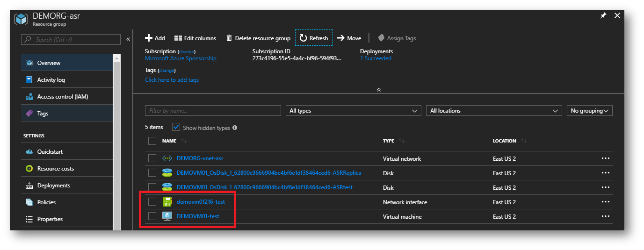
Task: Open the ellipsis menu for demovm01216-test row
Action: [x=606, y=202]
